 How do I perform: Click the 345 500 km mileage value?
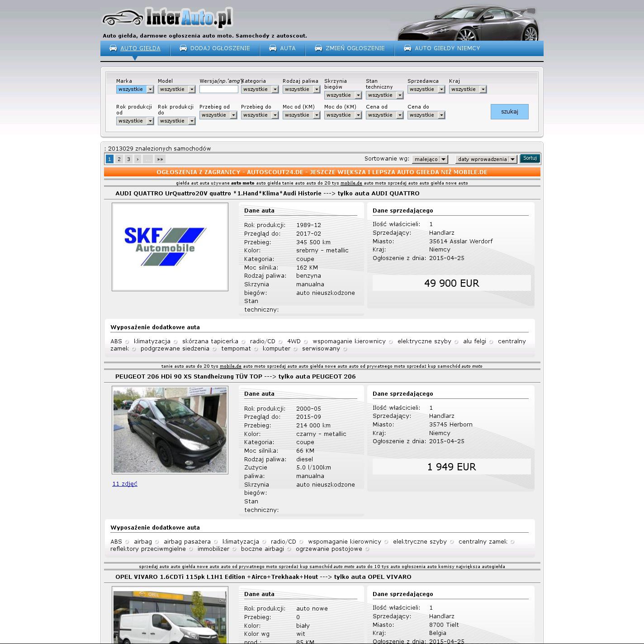pyautogui.click(x=313, y=242)
